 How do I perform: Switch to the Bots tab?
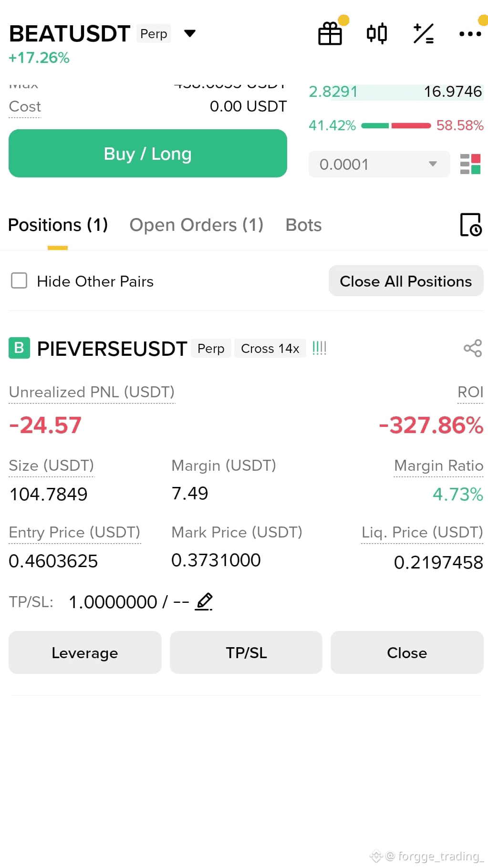click(303, 225)
